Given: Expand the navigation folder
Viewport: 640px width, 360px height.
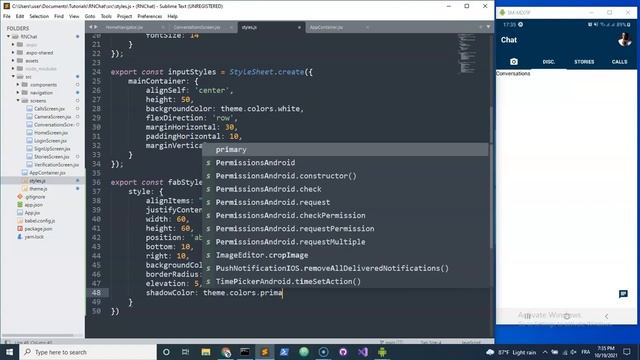Looking at the screenshot, I should (x=18, y=93).
